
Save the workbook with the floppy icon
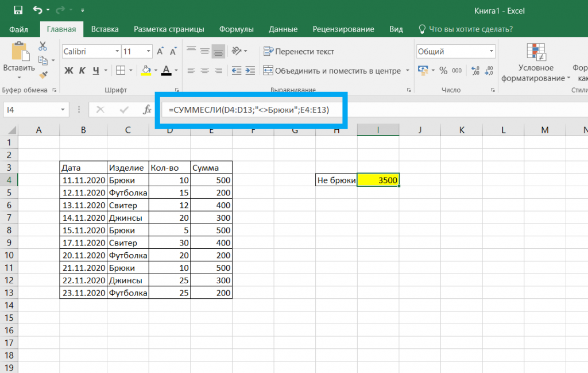18,10
